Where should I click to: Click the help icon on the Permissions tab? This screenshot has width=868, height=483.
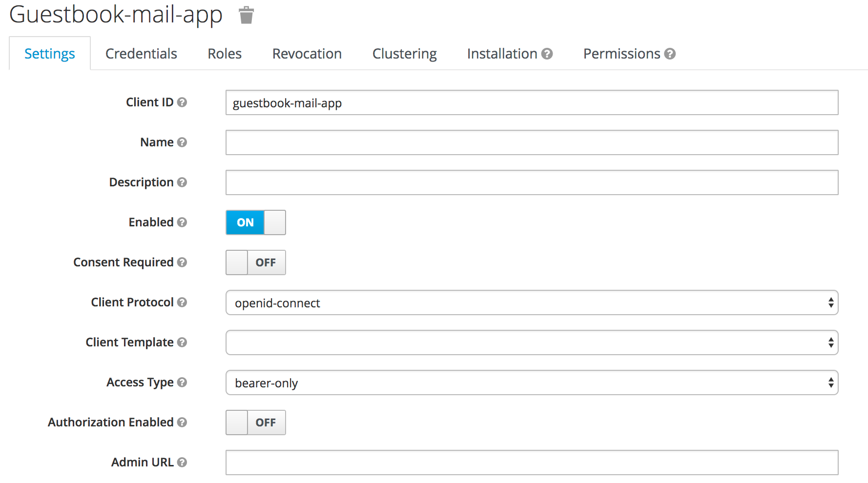[670, 54]
